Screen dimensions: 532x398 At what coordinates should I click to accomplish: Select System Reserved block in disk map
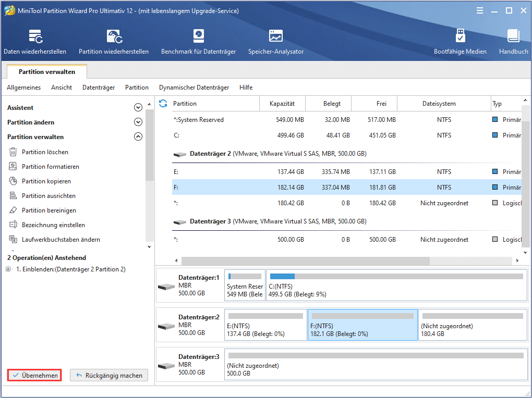pos(245,285)
